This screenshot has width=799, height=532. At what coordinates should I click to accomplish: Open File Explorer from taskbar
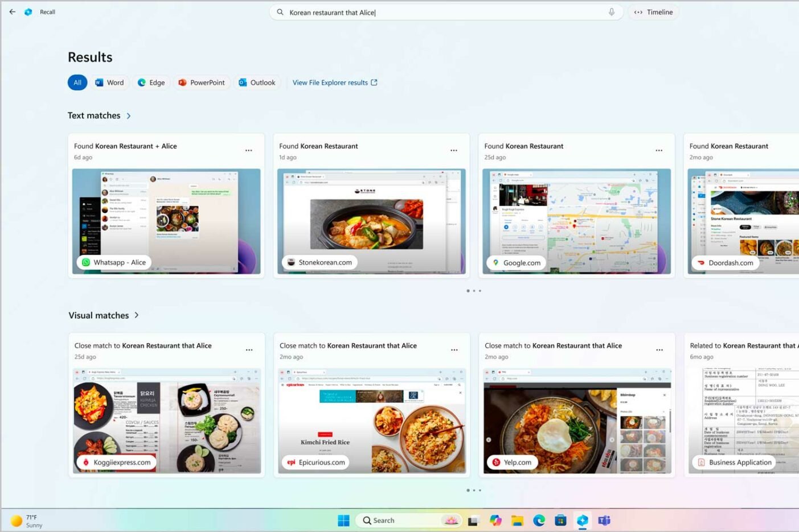[517, 521]
